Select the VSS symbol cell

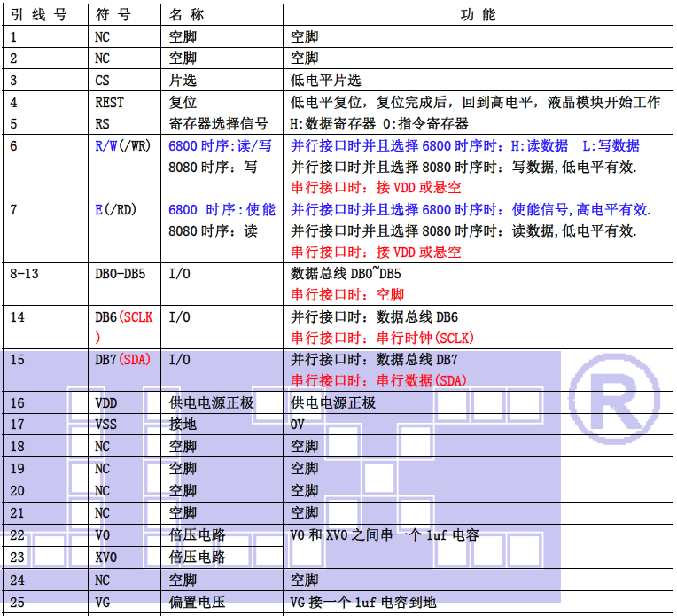pos(105,425)
